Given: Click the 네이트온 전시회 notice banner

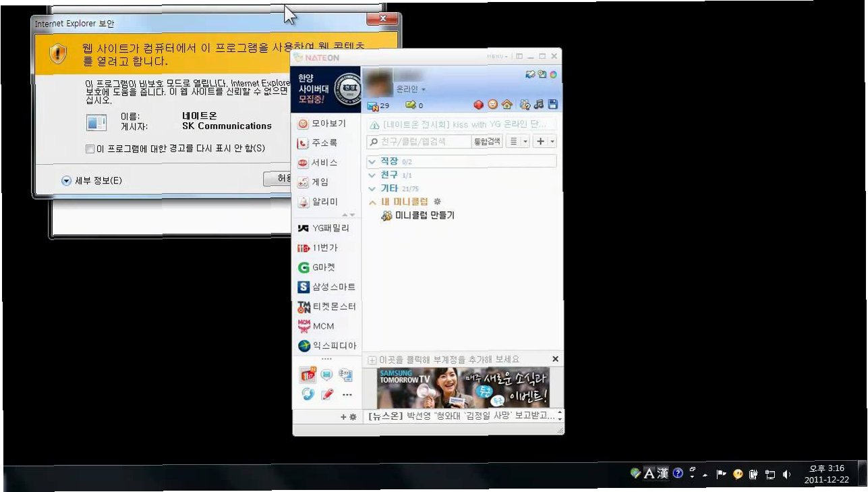Looking at the screenshot, I should 462,125.
